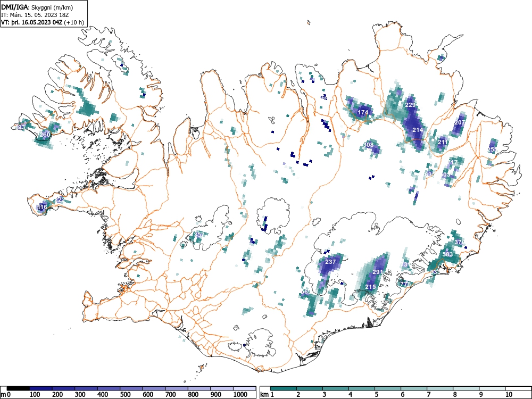Click the teal swatch between km 4 and 5
532x399 pixels.
[362, 388]
